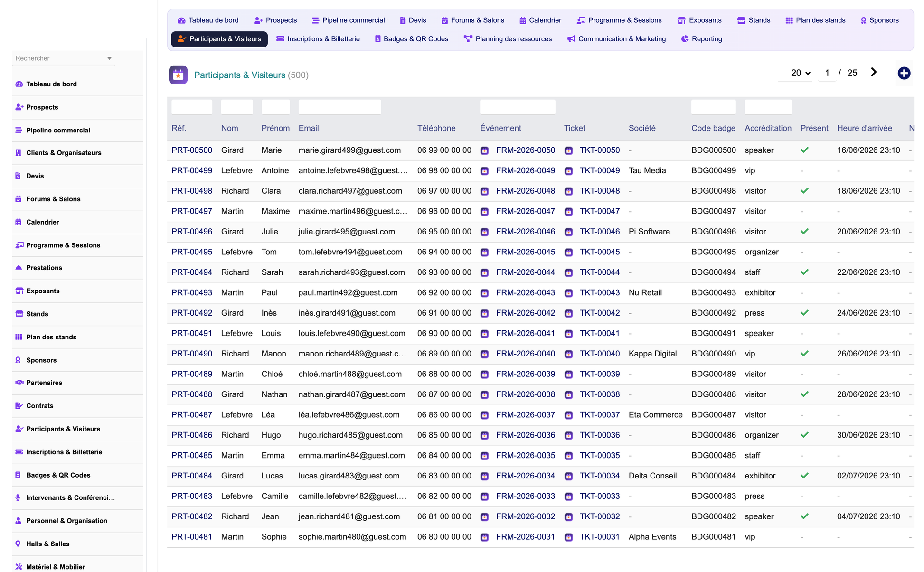Click Badges & QR Codes sidebar icon
Image resolution: width=924 pixels, height=572 pixels.
[18, 475]
